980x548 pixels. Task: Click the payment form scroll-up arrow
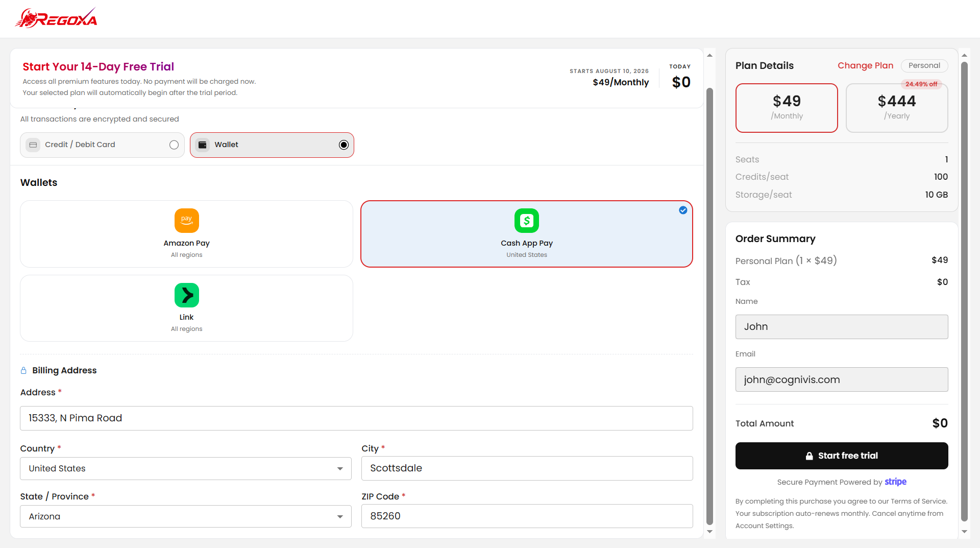pos(709,55)
